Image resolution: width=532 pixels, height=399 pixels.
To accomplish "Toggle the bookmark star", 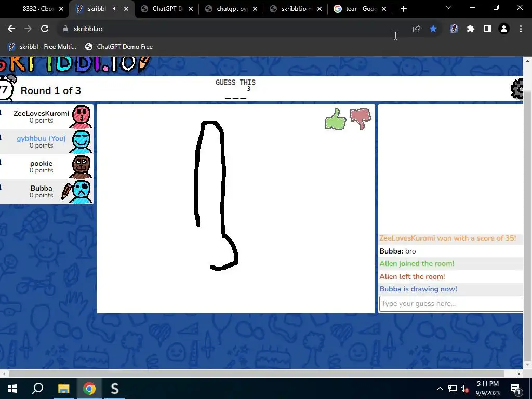I will point(433,29).
